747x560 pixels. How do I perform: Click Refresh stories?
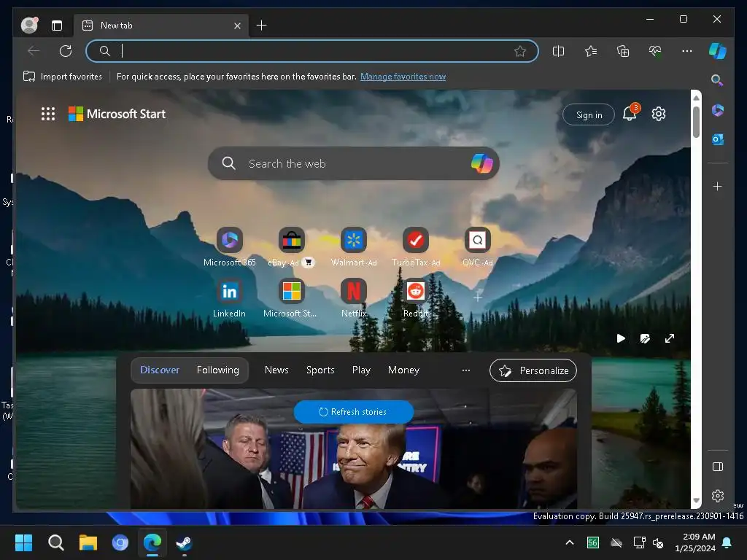(354, 412)
